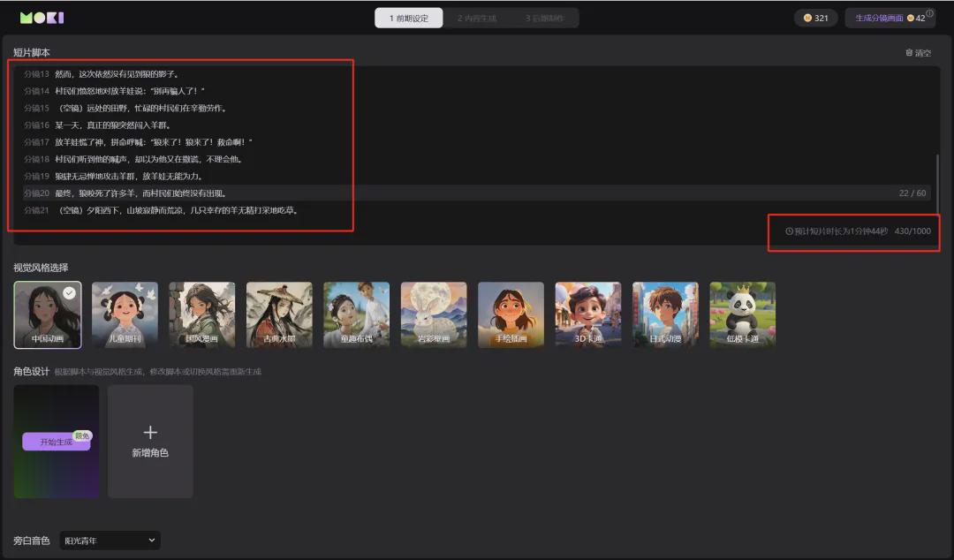The image size is (954, 560).
Task: Switch to the 2 内容生成 tab
Action: [477, 17]
